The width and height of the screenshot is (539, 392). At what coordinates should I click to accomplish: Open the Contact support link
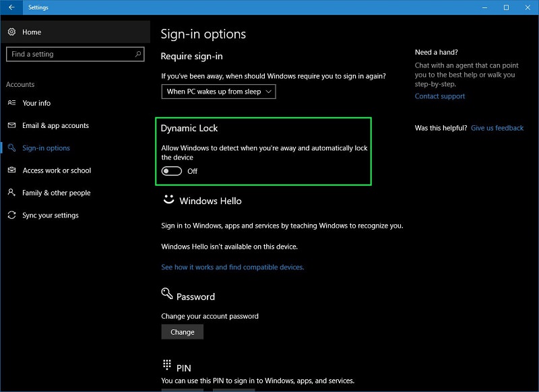pos(439,96)
